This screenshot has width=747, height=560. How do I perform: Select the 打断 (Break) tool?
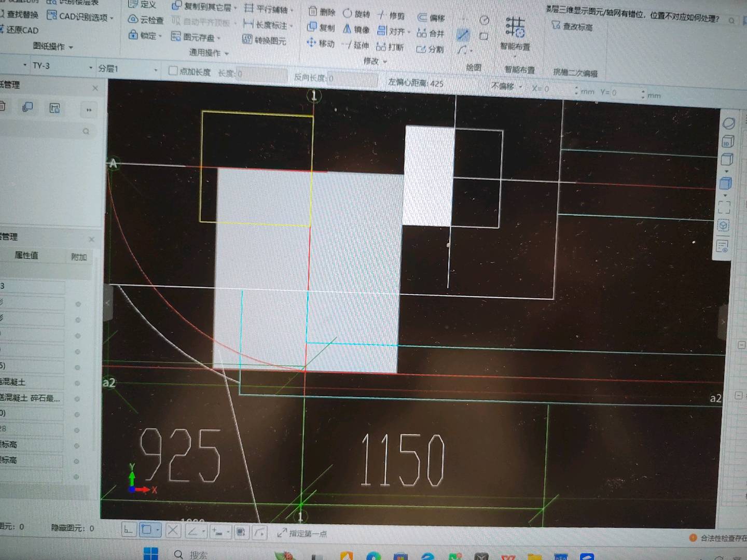(x=390, y=47)
